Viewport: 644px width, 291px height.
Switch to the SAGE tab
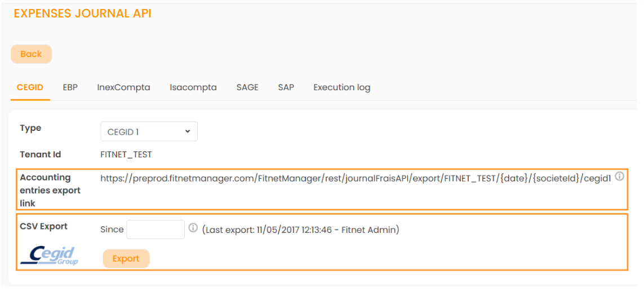point(247,87)
